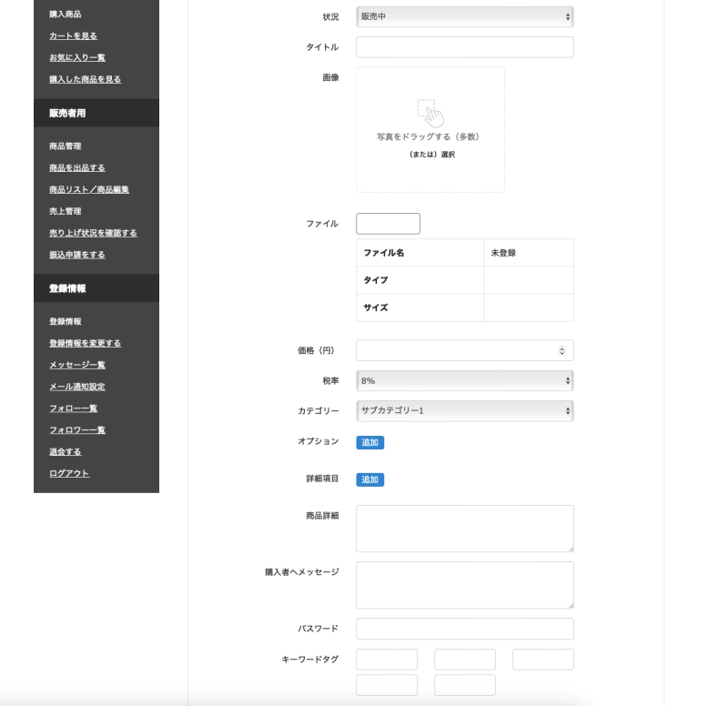Open フォロー一覧 link
Viewport: 728px width, 706px height.
pos(73,408)
